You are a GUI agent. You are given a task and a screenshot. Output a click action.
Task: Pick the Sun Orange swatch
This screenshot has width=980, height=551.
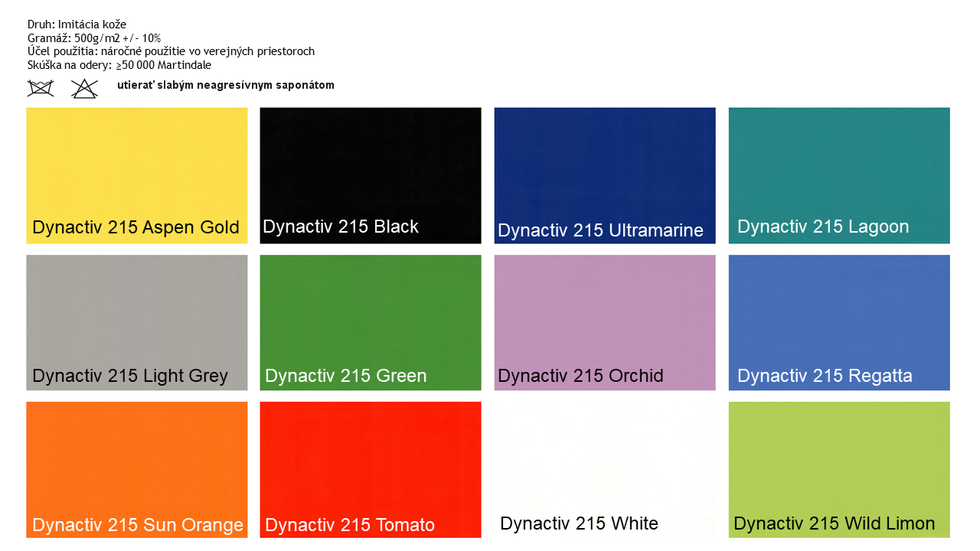pyautogui.click(x=137, y=469)
